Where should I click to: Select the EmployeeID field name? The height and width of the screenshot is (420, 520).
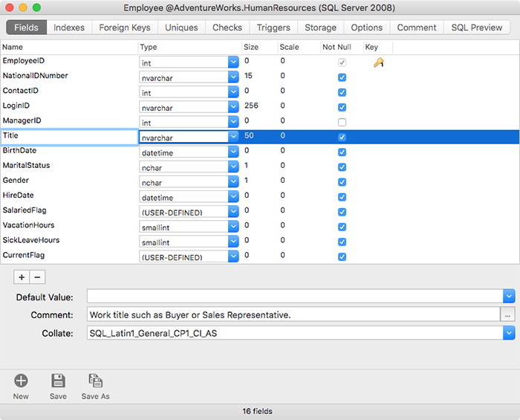click(24, 61)
